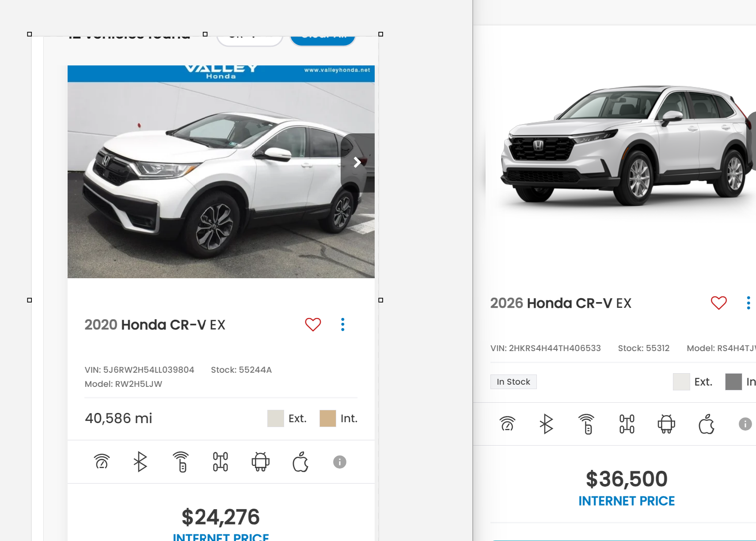756x541 pixels.
Task: Click remote start key icon on 2020 CR-V
Action: click(x=181, y=462)
